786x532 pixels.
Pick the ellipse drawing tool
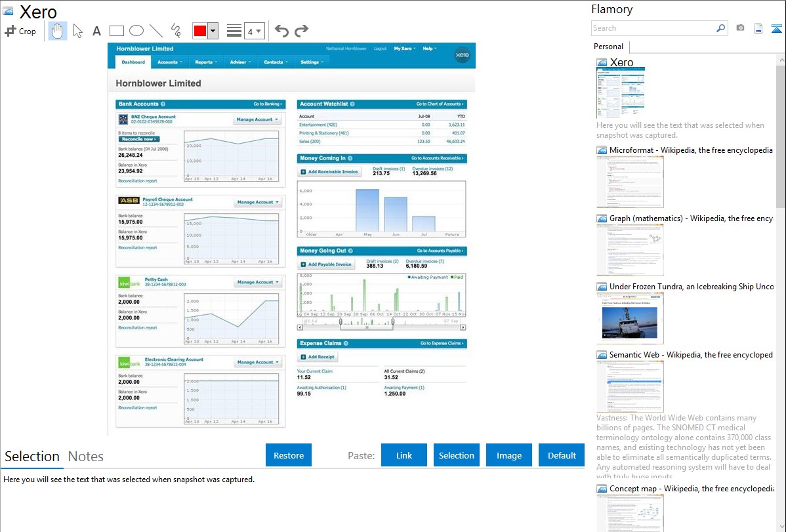(x=136, y=31)
